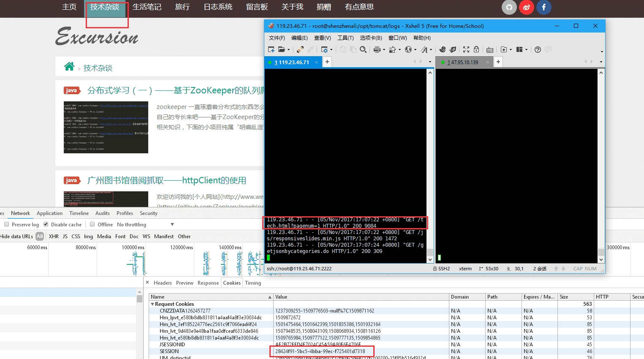644x359 pixels.
Task: Collapse the Request Cookies tree row
Action: pos(152,304)
